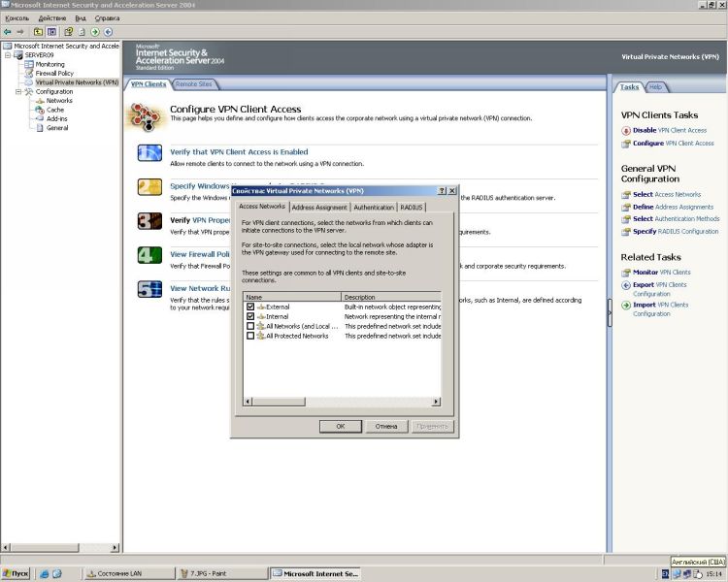The height and width of the screenshot is (582, 728).
Task: Click Monitor VPN Clients task link
Action: point(662,272)
